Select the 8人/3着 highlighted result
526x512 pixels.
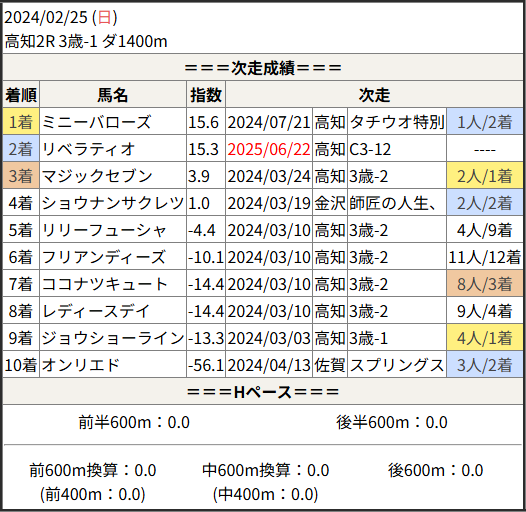click(x=484, y=285)
